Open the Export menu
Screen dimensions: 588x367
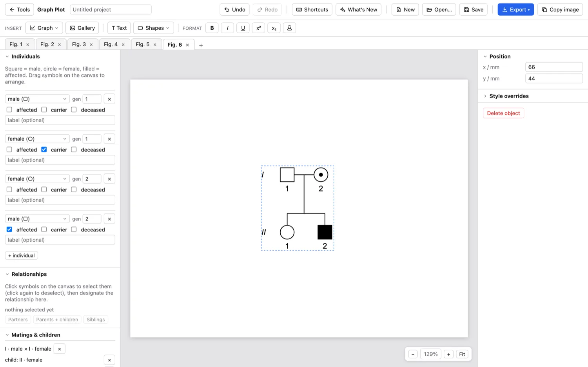(x=515, y=9)
